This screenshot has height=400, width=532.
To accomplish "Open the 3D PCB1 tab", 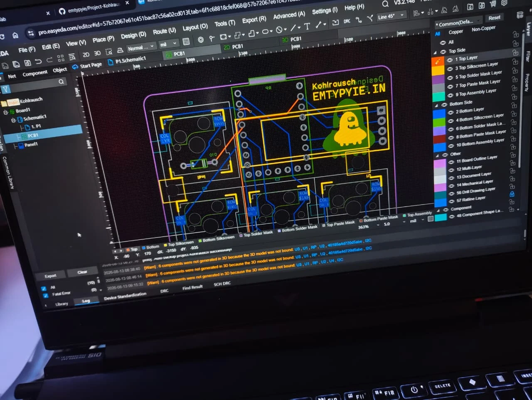I will point(292,39).
